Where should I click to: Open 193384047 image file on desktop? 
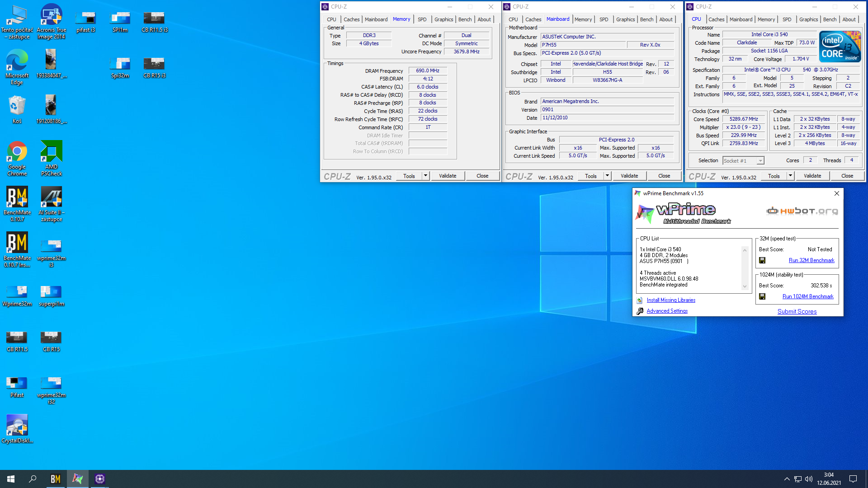tap(51, 64)
